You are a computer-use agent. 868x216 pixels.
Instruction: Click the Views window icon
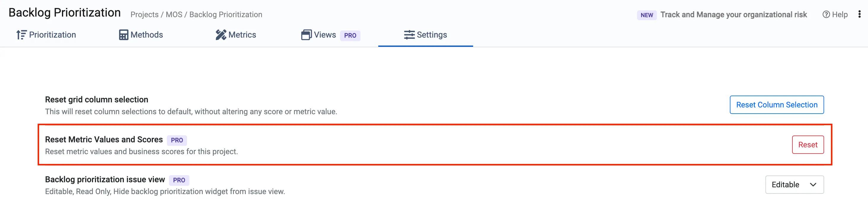coord(306,35)
